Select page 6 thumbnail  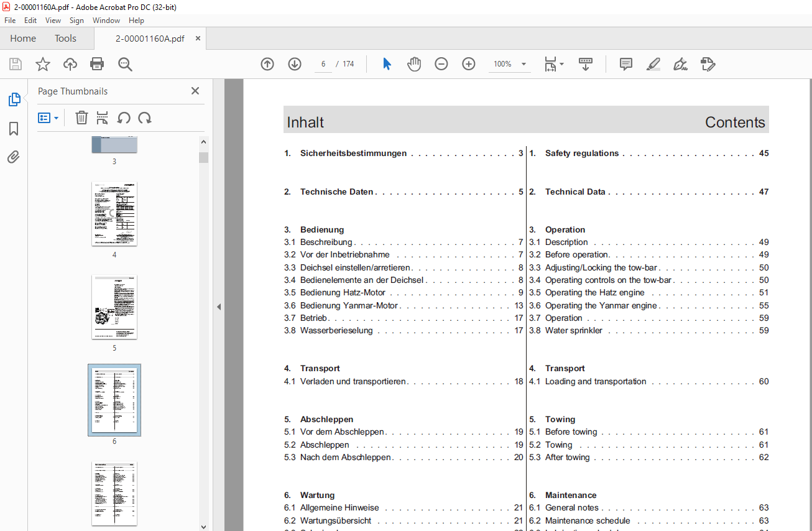point(114,400)
